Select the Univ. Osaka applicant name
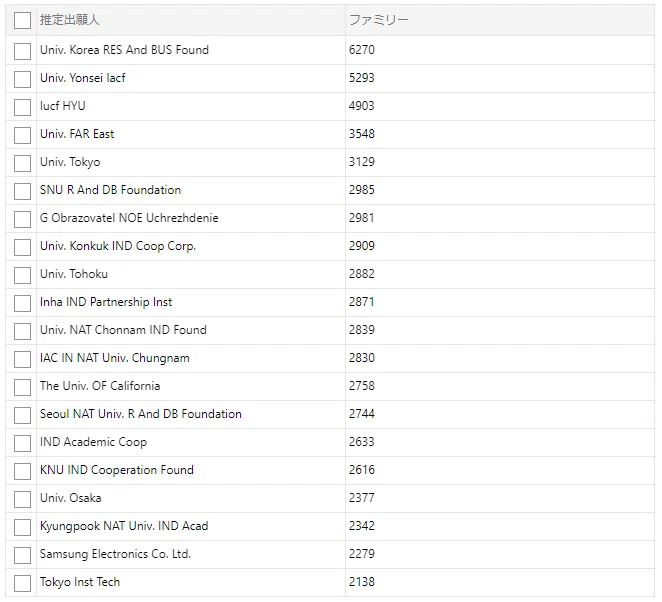This screenshot has width=662, height=602. coord(71,498)
